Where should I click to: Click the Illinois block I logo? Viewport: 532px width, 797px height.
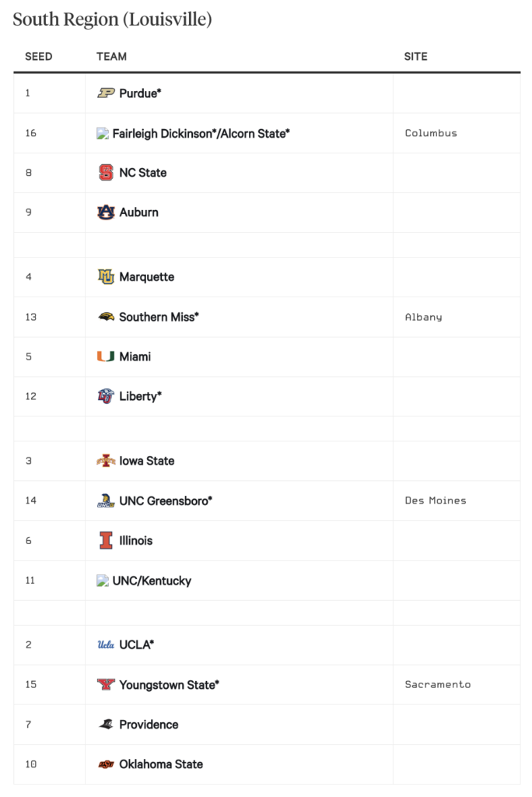pos(106,540)
